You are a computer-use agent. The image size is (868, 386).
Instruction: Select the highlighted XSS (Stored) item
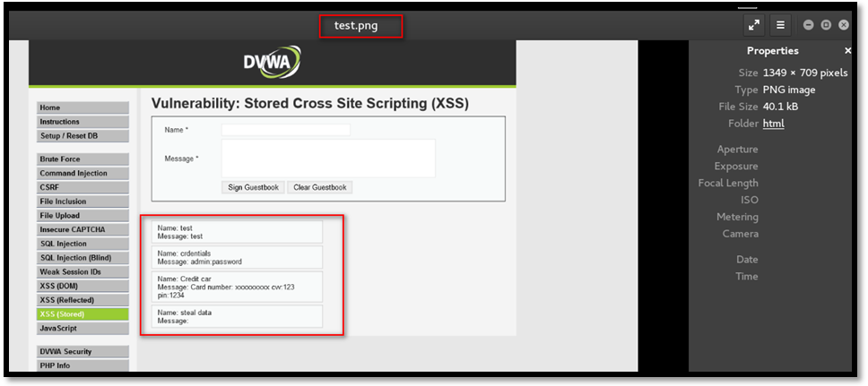point(83,314)
